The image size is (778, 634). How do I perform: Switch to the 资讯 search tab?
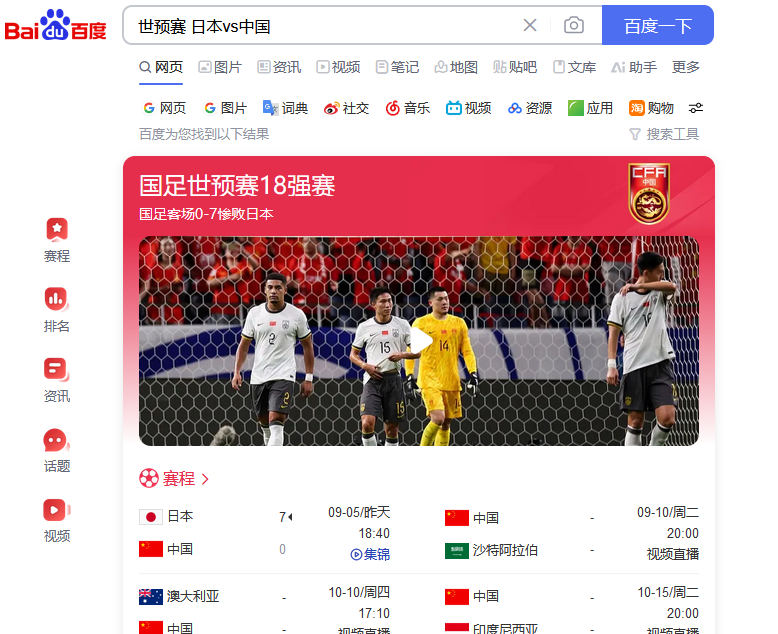279,67
